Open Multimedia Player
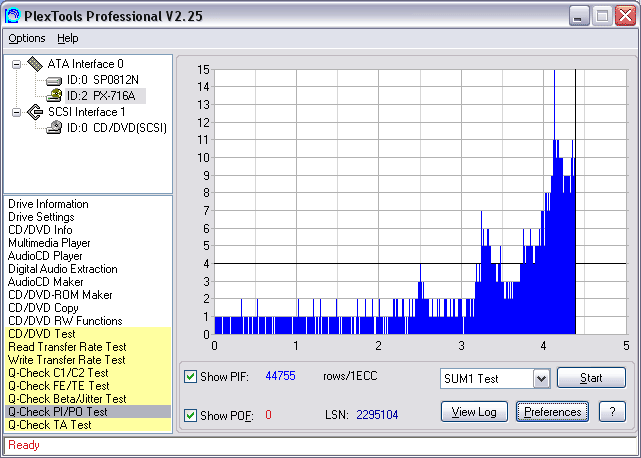 click(49, 243)
